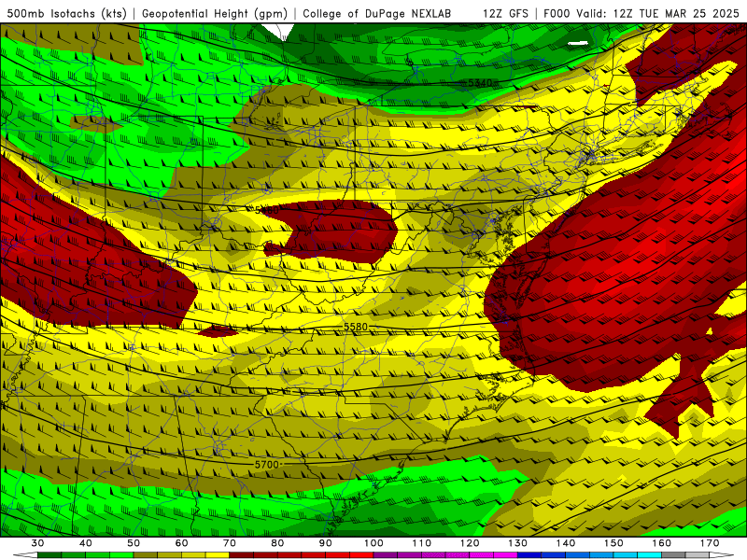
Task: Click the 120 label on the color scale
Action: [x=470, y=543]
